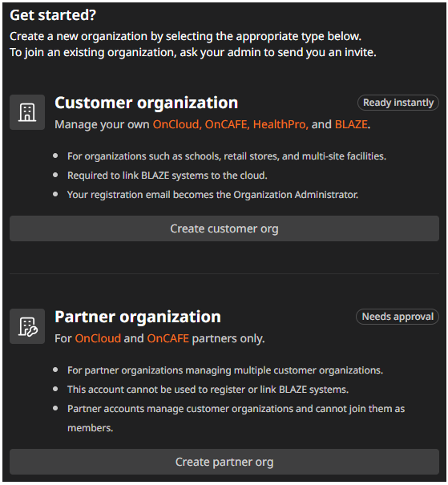
Task: Open the HealthPro link
Action: click(281, 124)
